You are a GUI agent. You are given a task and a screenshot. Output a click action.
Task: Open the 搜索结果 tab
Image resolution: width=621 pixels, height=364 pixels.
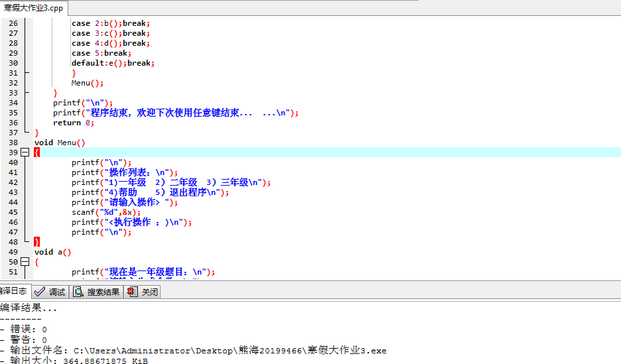(x=97, y=292)
